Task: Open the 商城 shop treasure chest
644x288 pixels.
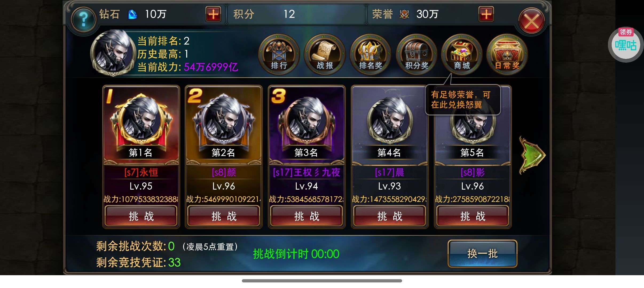Action: 462,54
